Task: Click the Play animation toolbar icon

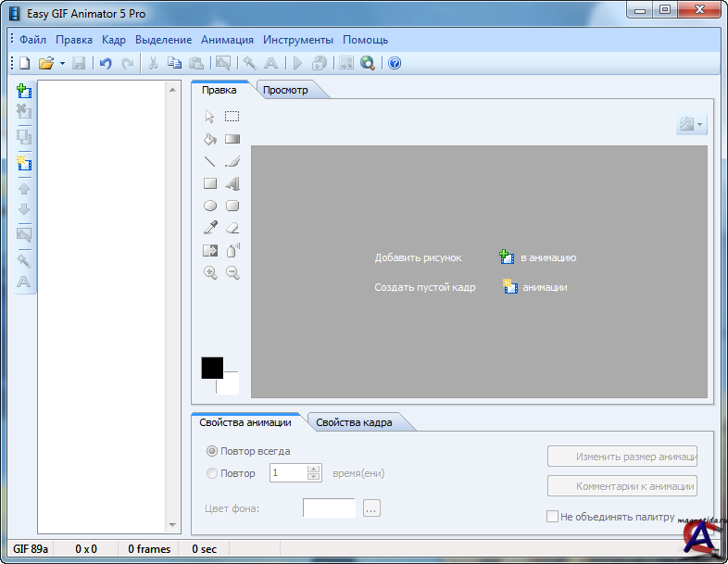Action: 298,63
